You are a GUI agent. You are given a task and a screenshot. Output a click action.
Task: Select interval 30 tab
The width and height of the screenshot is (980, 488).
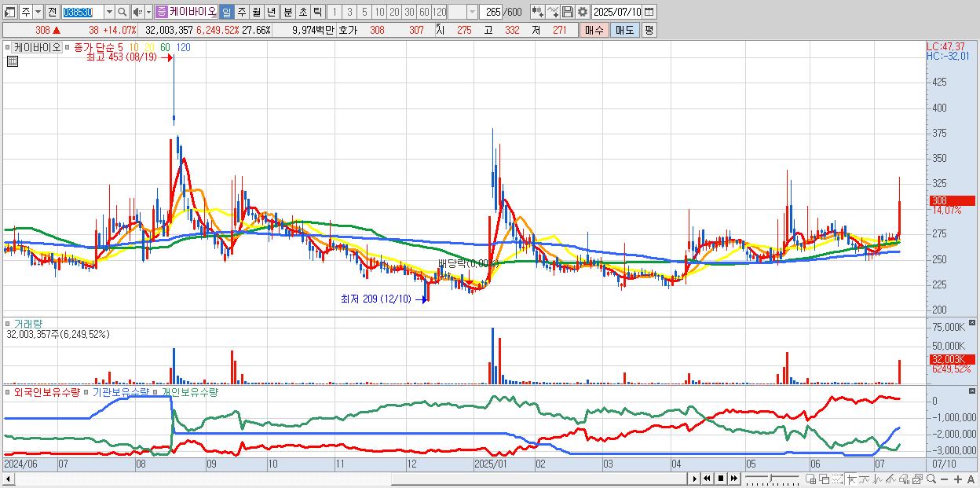409,12
